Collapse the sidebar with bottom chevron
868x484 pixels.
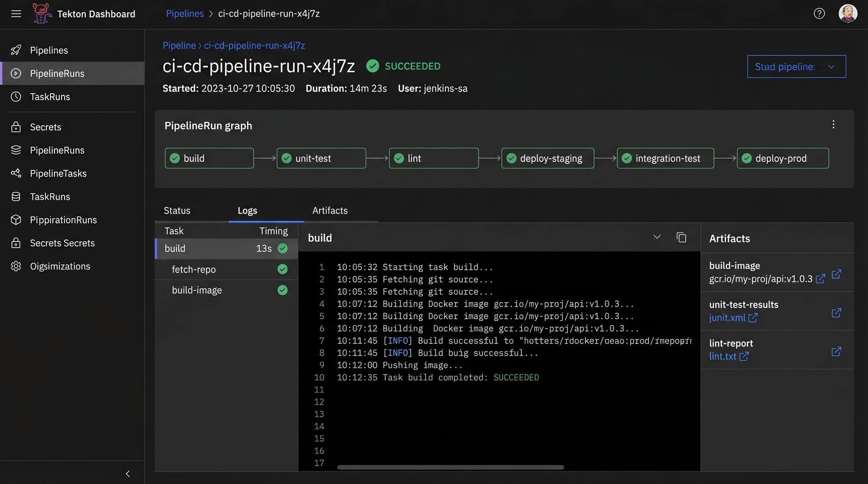[128, 474]
